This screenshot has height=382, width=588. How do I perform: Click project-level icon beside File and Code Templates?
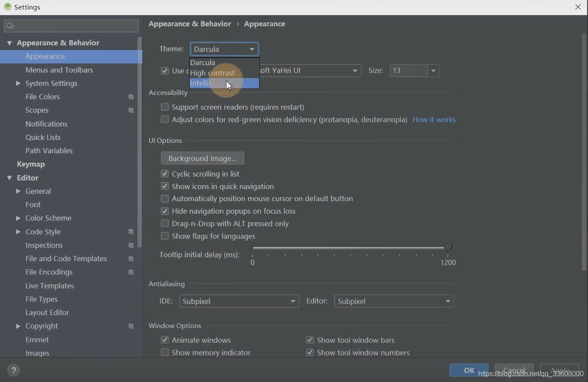click(x=131, y=259)
